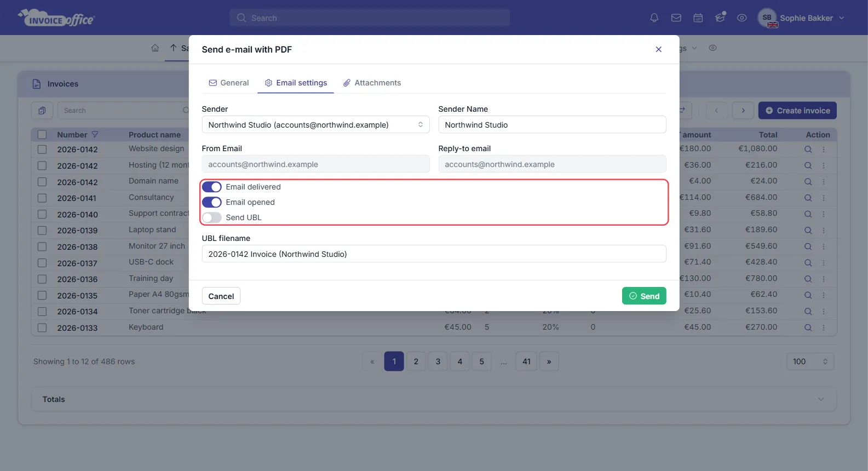Viewport: 868px width, 471px height.
Task: Jump to last page 41
Action: click(x=527, y=361)
